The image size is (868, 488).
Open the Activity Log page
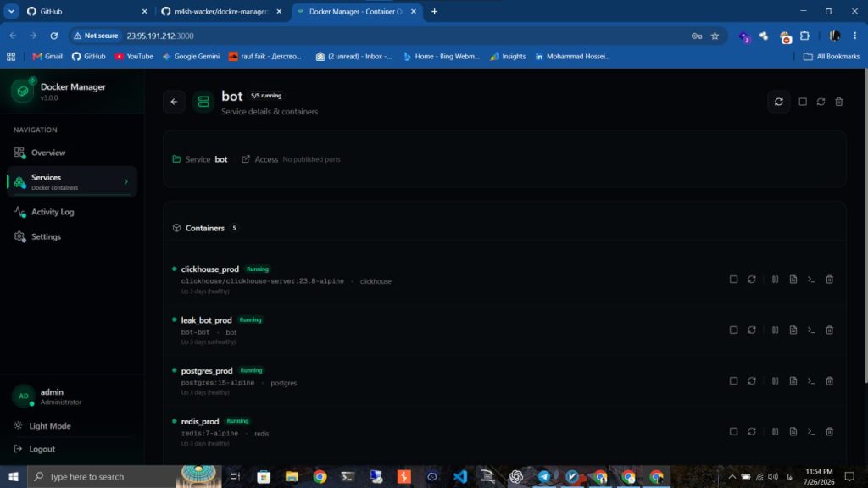pos(72,212)
